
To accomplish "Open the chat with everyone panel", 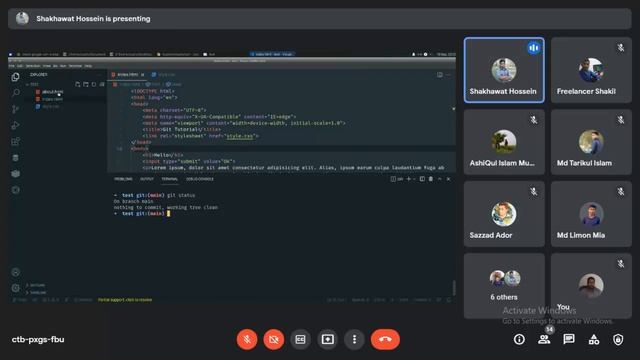I will click(x=569, y=339).
